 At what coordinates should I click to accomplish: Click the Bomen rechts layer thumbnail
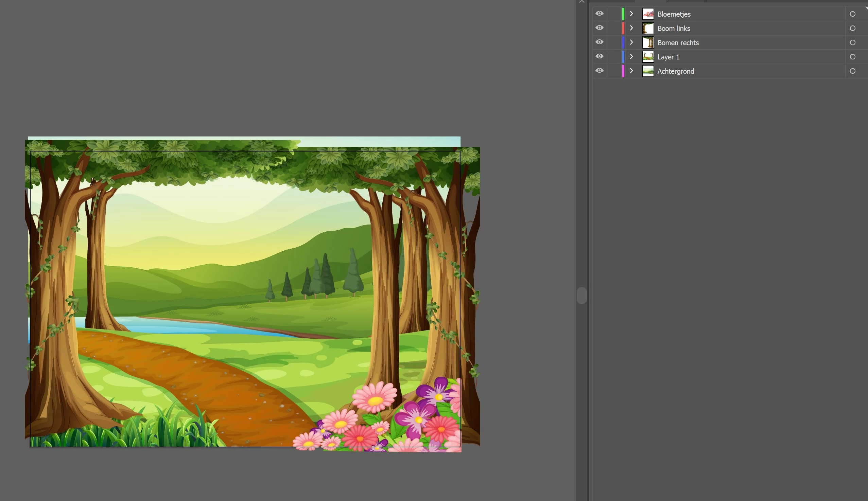click(648, 43)
